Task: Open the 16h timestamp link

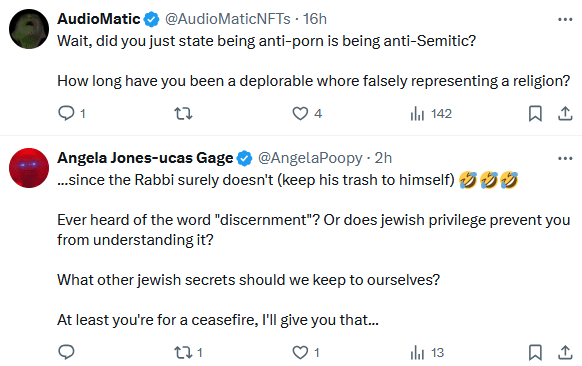Action: coord(314,19)
